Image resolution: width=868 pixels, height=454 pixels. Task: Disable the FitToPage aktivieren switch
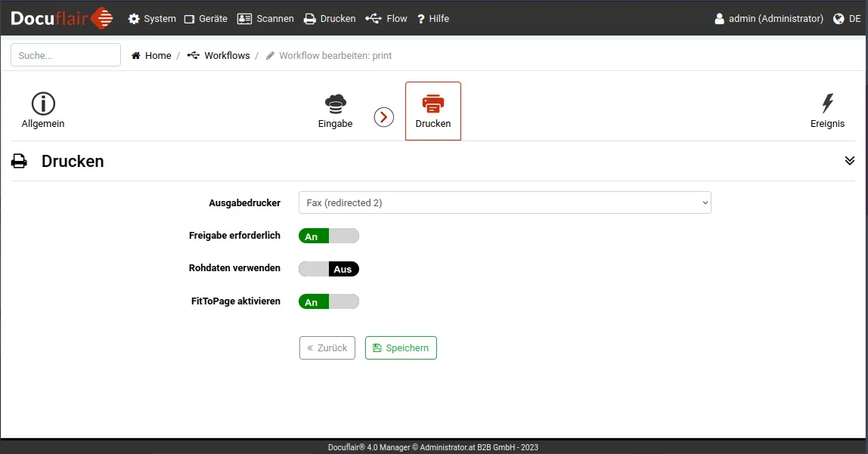329,302
